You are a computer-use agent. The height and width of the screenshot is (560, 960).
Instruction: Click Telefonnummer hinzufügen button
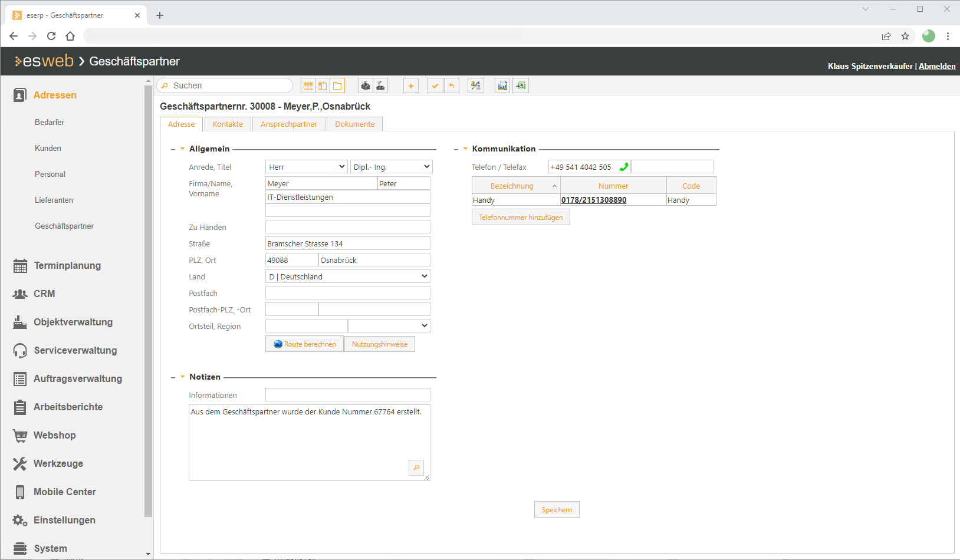click(x=521, y=217)
